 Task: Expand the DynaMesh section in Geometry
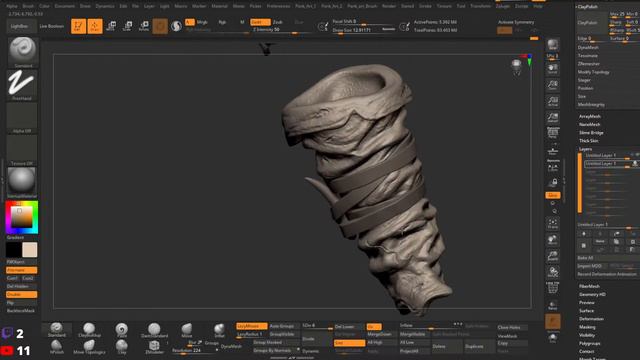[x=588, y=47]
